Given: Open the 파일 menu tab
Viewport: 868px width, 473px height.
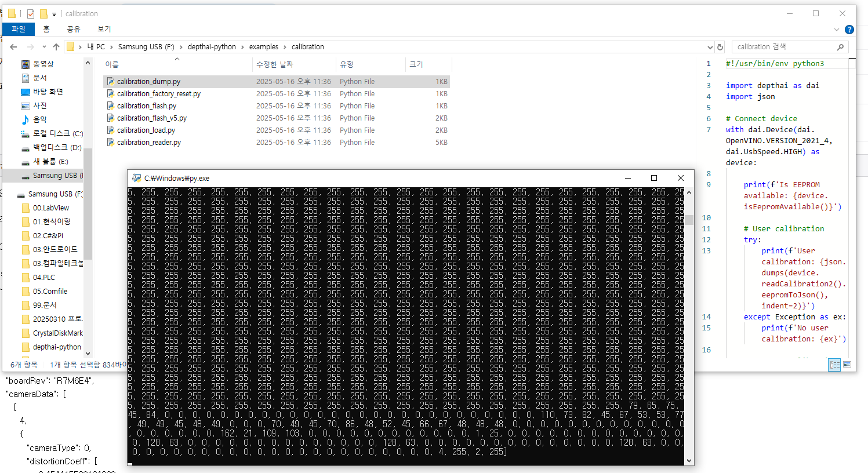Looking at the screenshot, I should 19,29.
